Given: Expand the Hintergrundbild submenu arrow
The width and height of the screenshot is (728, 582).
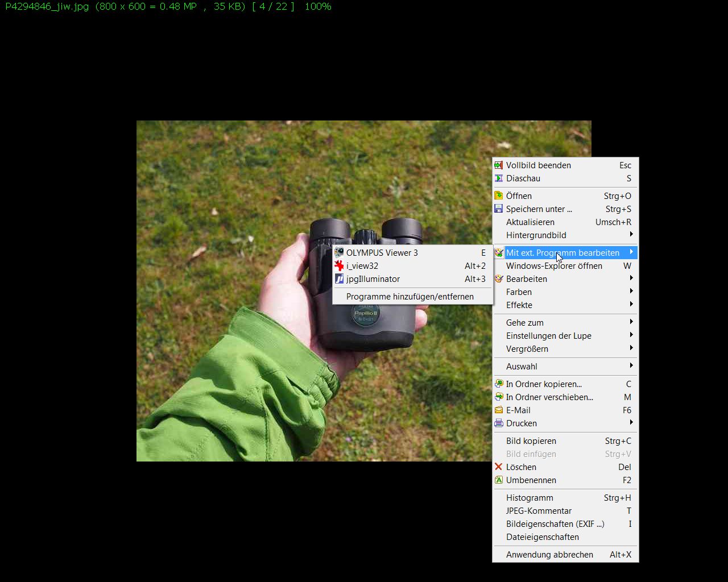Looking at the screenshot, I should 631,235.
